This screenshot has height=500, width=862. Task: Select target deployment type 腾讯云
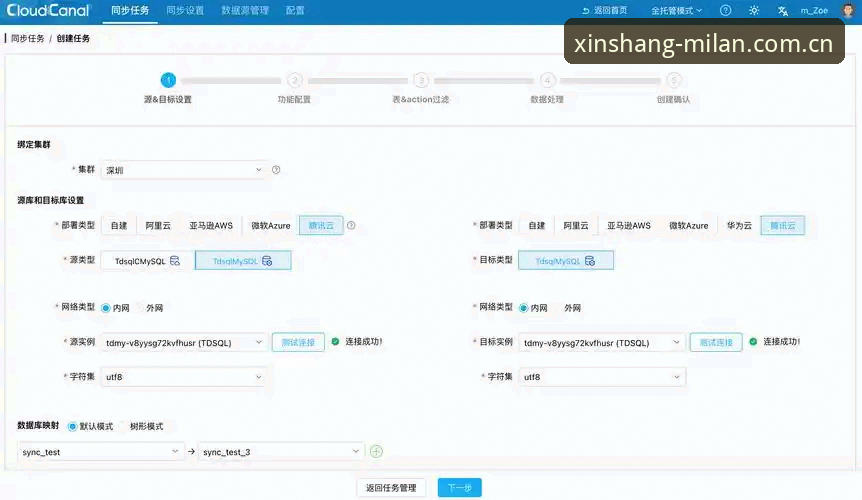783,225
